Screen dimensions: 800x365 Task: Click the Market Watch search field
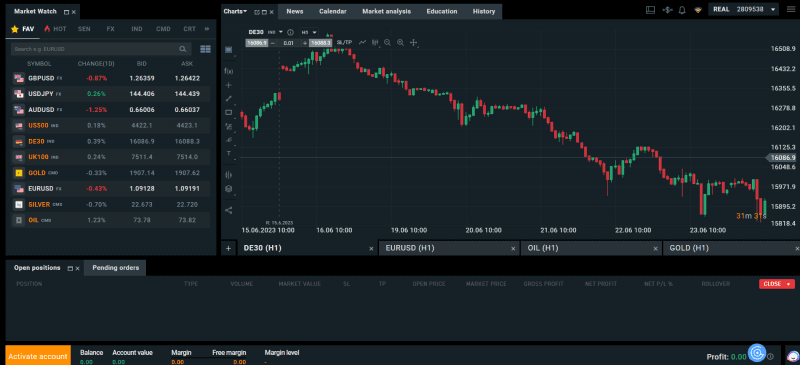pos(101,49)
